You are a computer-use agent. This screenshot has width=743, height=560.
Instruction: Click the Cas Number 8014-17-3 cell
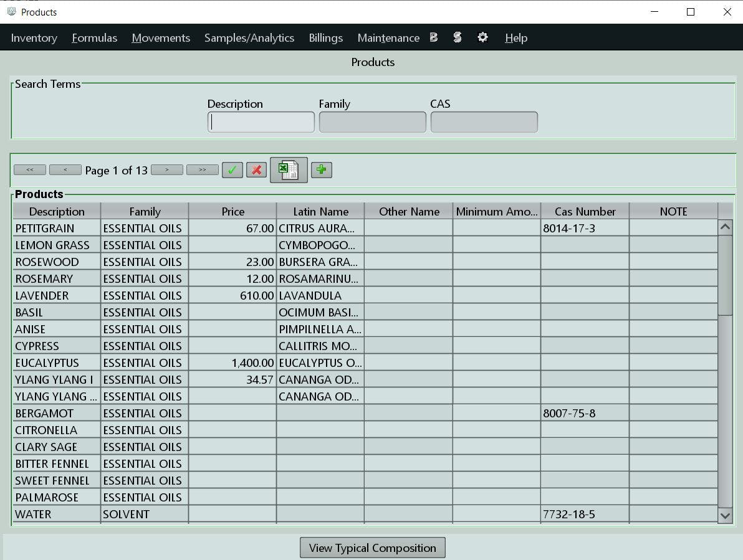coord(585,228)
